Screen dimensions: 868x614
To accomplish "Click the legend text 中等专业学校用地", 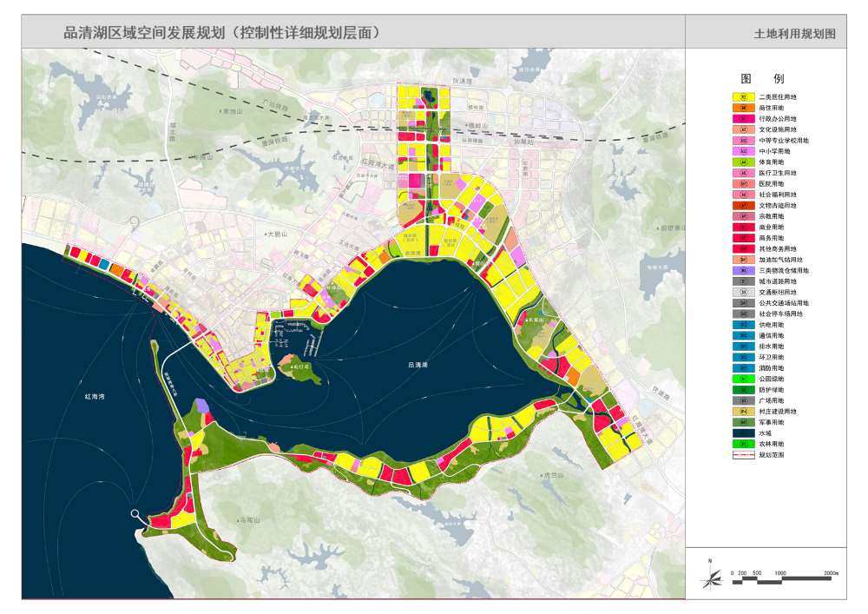I will point(784,141).
